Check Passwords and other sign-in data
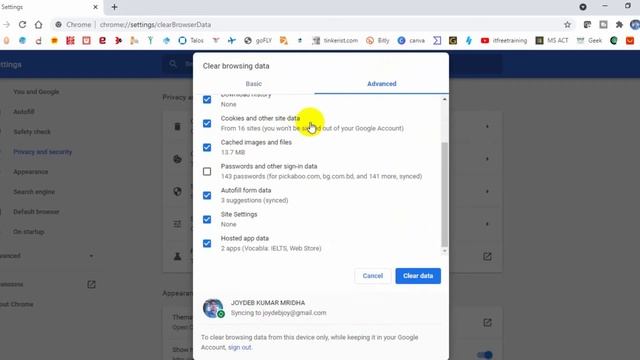 tap(207, 171)
